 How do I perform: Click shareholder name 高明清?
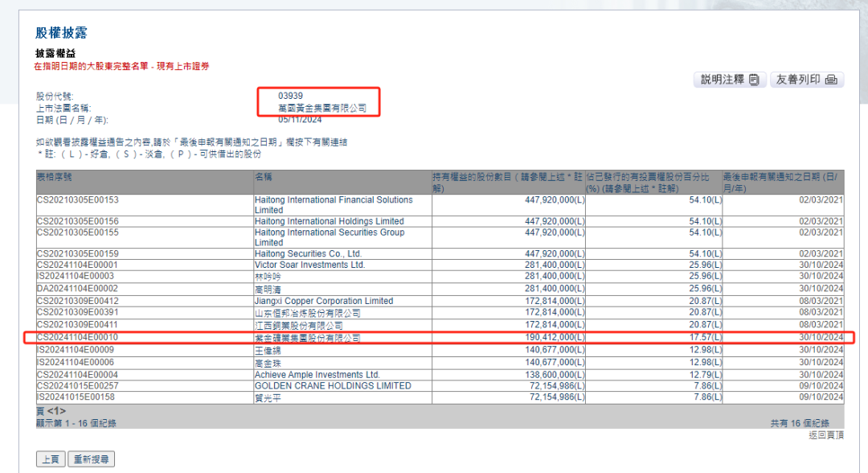pos(268,289)
